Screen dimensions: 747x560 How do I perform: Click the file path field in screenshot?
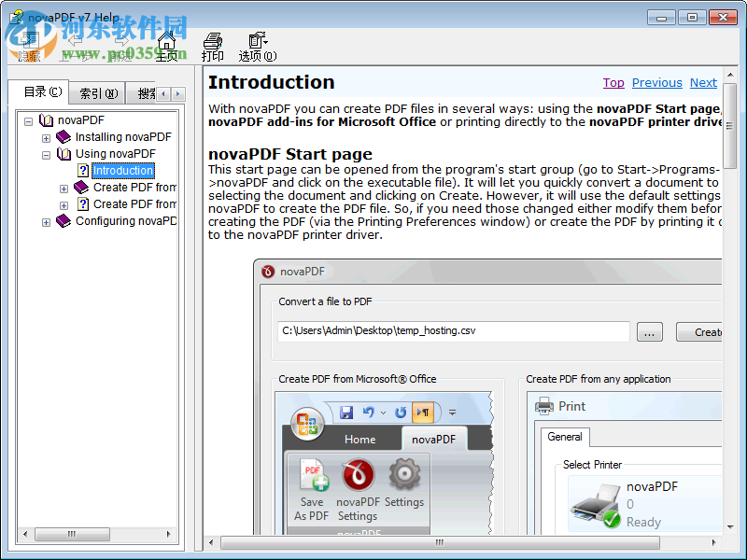454,331
